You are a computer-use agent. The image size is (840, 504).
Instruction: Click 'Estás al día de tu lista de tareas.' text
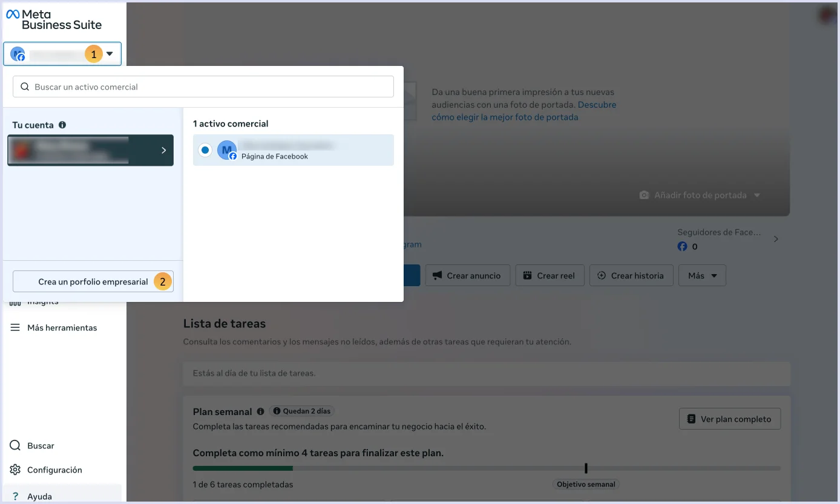tap(254, 373)
